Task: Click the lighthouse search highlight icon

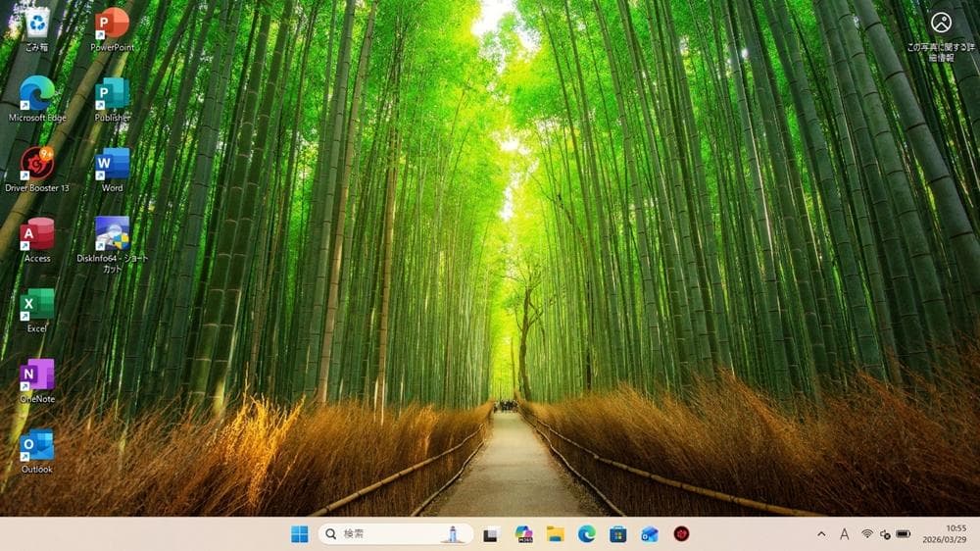Action: pyautogui.click(x=453, y=534)
